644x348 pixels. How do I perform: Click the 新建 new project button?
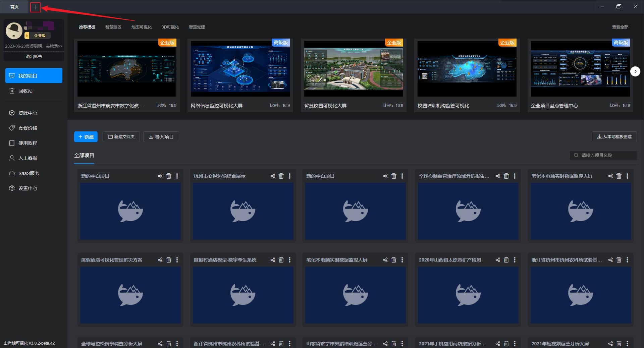pos(86,137)
